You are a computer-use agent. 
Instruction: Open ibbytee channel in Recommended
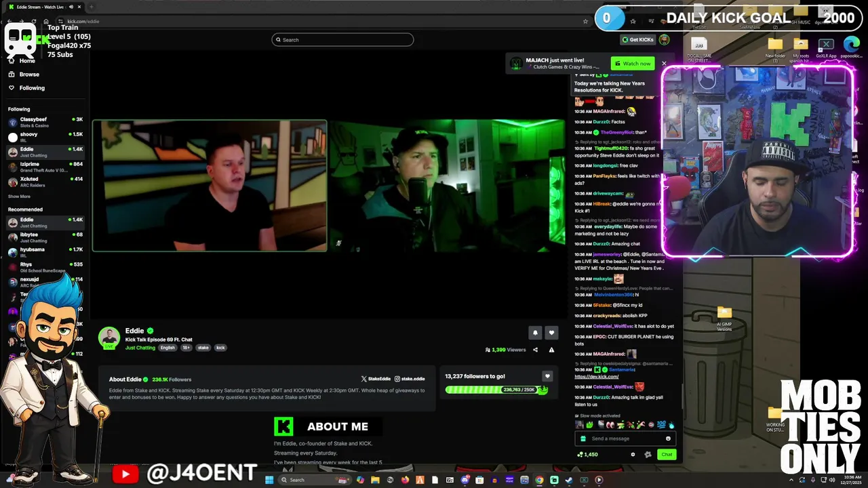tap(45, 237)
